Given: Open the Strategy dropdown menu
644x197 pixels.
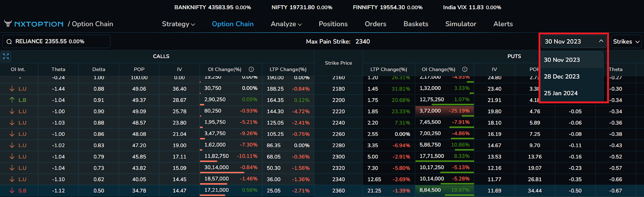Looking at the screenshot, I should [178, 24].
